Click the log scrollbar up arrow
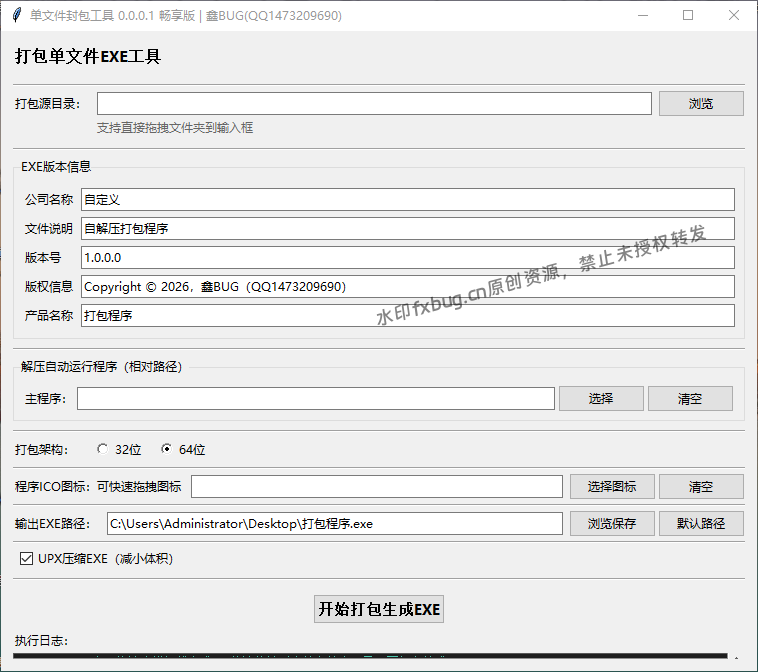Image resolution: width=758 pixels, height=672 pixels. coord(736,657)
